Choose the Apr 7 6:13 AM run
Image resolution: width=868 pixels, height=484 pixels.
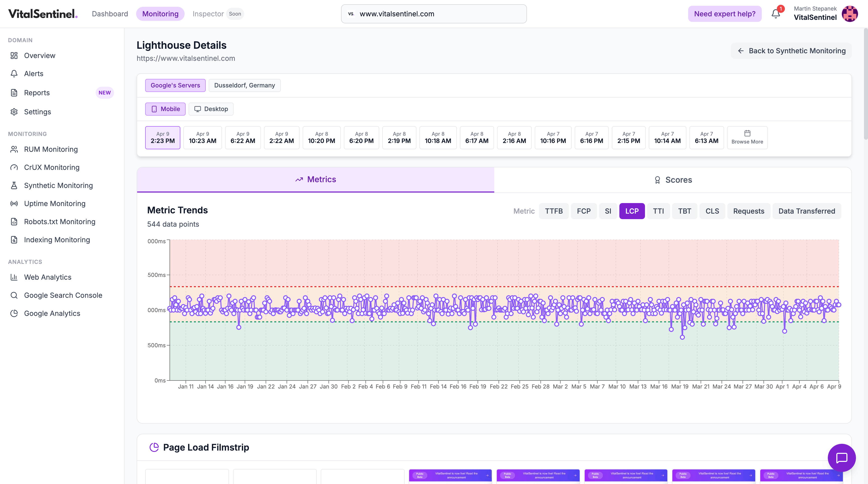(707, 137)
